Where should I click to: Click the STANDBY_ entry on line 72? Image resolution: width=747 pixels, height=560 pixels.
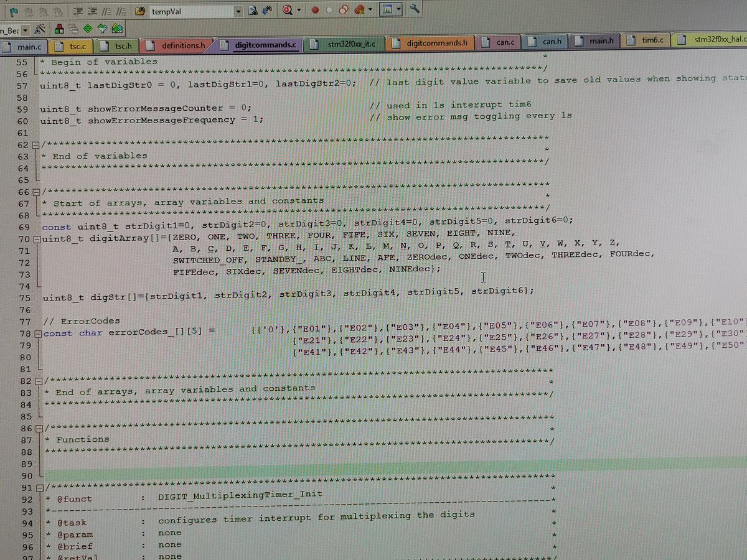point(280,259)
